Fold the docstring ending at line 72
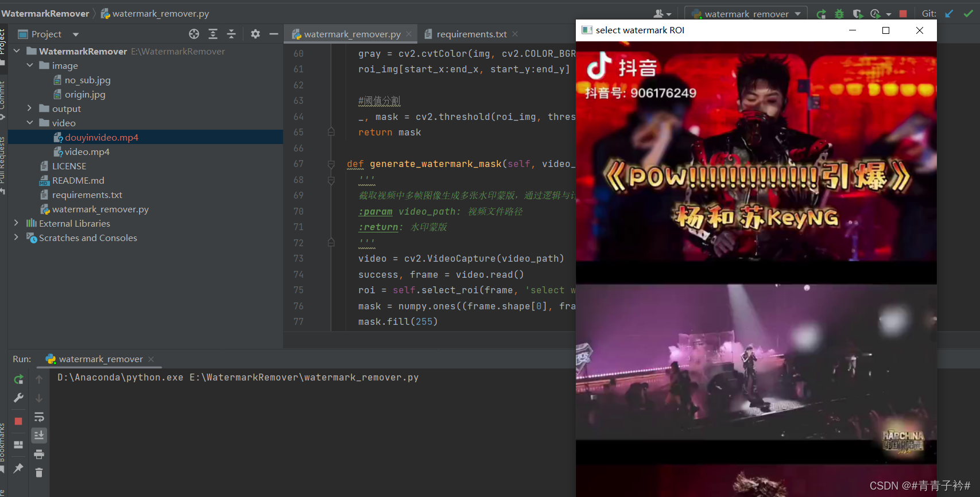The width and height of the screenshot is (980, 497). [x=331, y=243]
